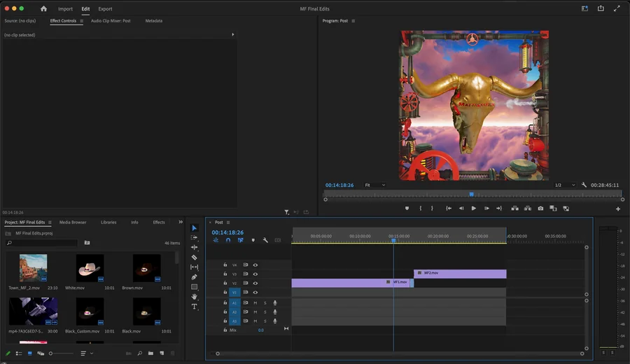Open the timeline wrench settings
Screen dimensions: 630x364
(x=265, y=240)
